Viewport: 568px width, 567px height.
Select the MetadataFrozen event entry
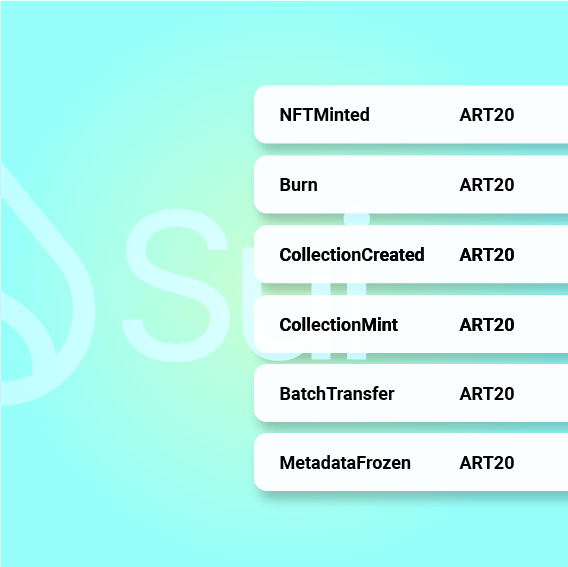point(411,462)
